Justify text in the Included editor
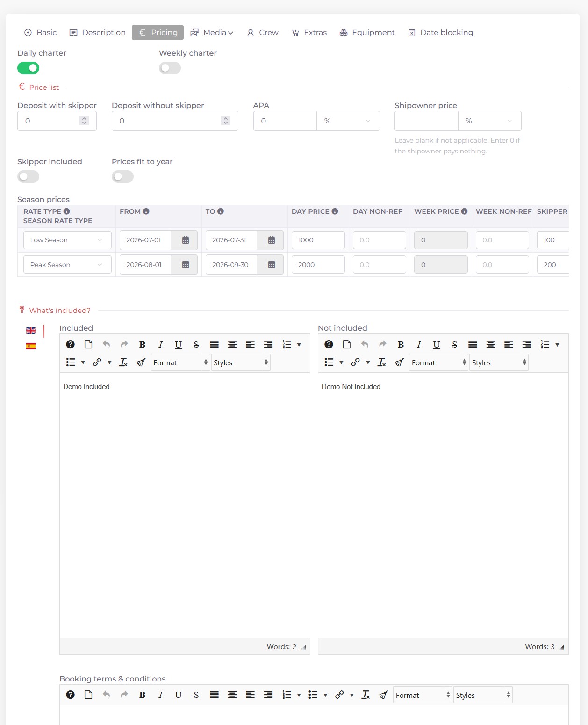Viewport: 588px width, 725px height. coord(214,345)
